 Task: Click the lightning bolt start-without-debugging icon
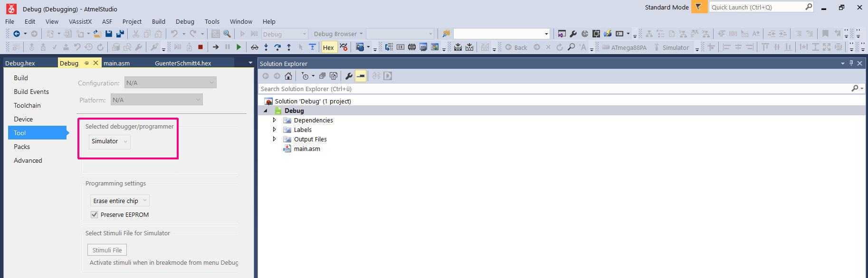click(608, 34)
